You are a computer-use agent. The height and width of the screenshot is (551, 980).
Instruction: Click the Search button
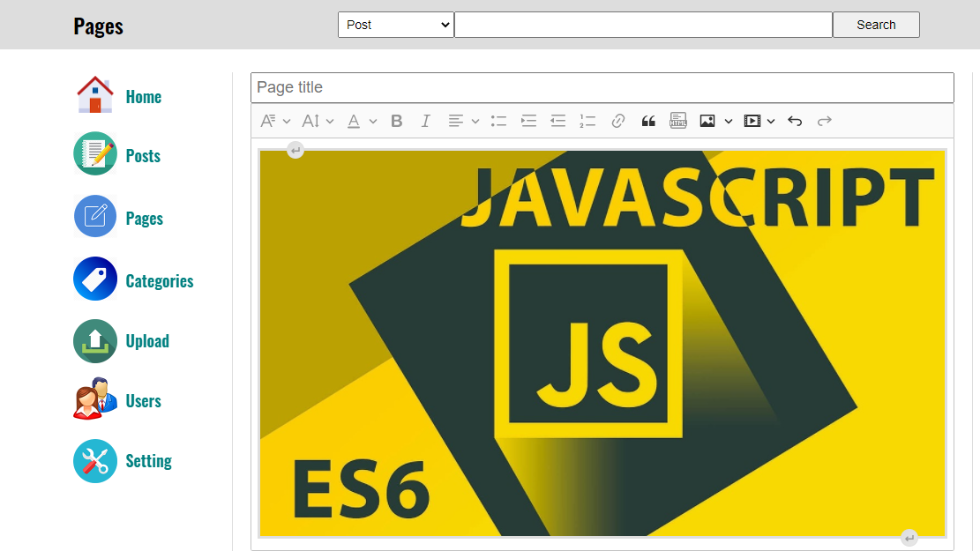[876, 25]
